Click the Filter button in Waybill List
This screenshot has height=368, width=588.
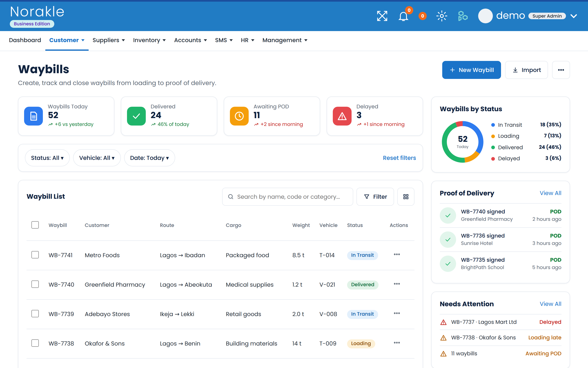(375, 197)
